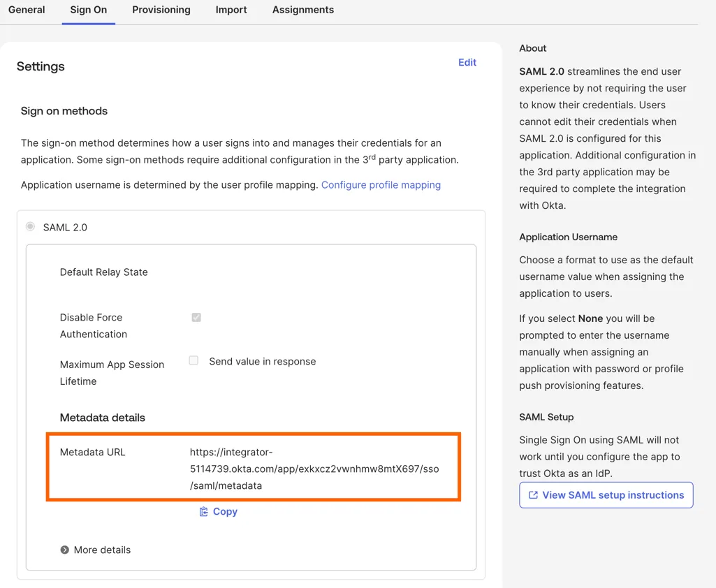The height and width of the screenshot is (588, 716).
Task: Open Configure profile mapping link
Action: click(x=381, y=185)
